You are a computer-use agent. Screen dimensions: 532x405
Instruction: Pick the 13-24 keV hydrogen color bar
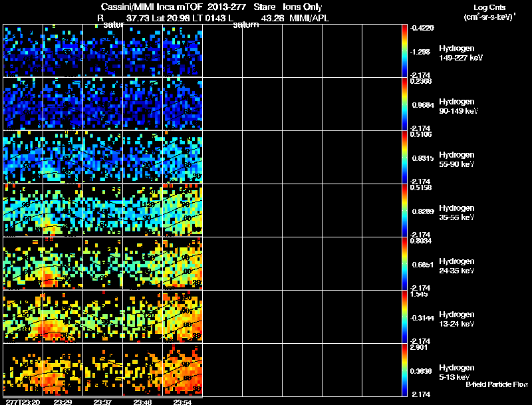point(404,317)
